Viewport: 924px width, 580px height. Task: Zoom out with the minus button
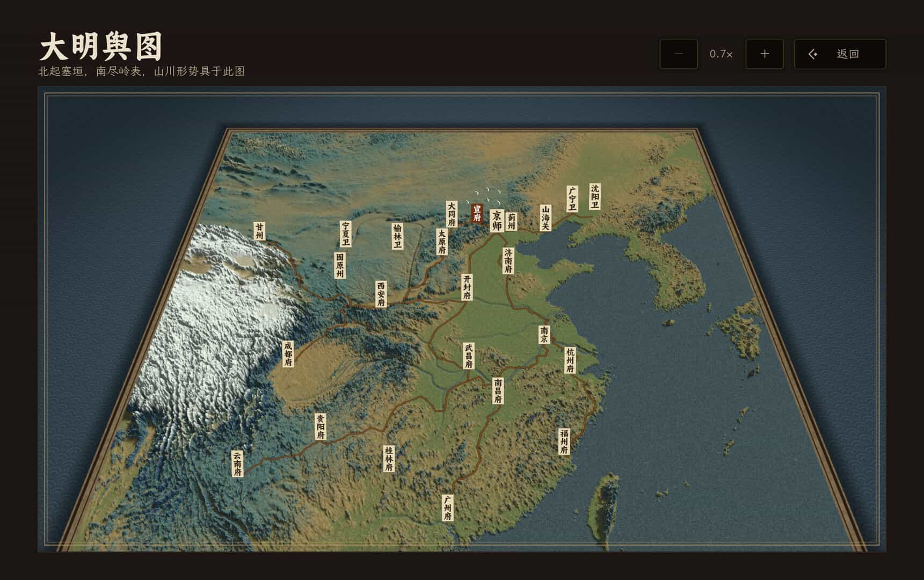[x=679, y=54]
